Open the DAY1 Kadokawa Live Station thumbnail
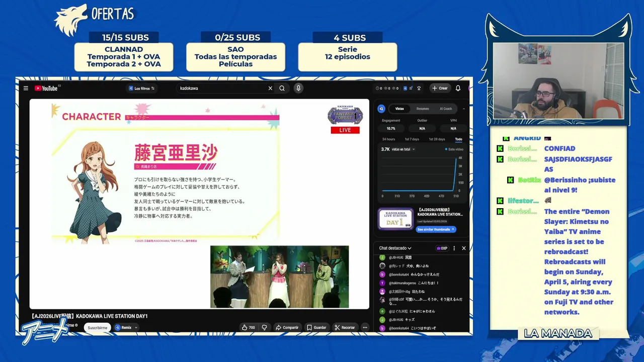This screenshot has height=362, width=644. tap(395, 219)
